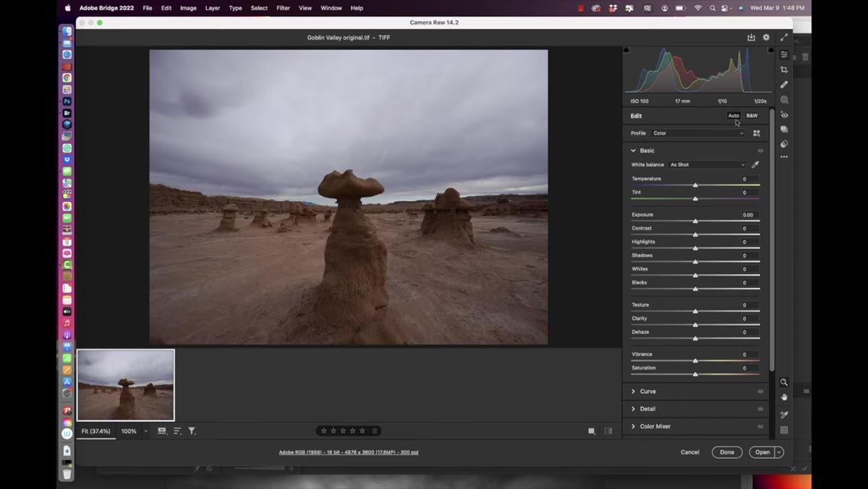Select the Hand tool
This screenshot has height=489, width=868.
[x=784, y=397]
